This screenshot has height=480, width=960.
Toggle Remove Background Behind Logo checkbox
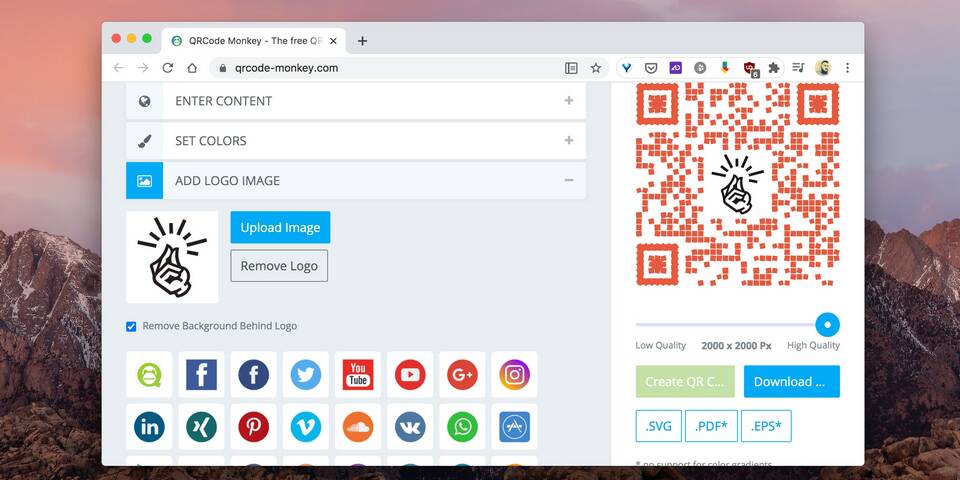pos(131,326)
